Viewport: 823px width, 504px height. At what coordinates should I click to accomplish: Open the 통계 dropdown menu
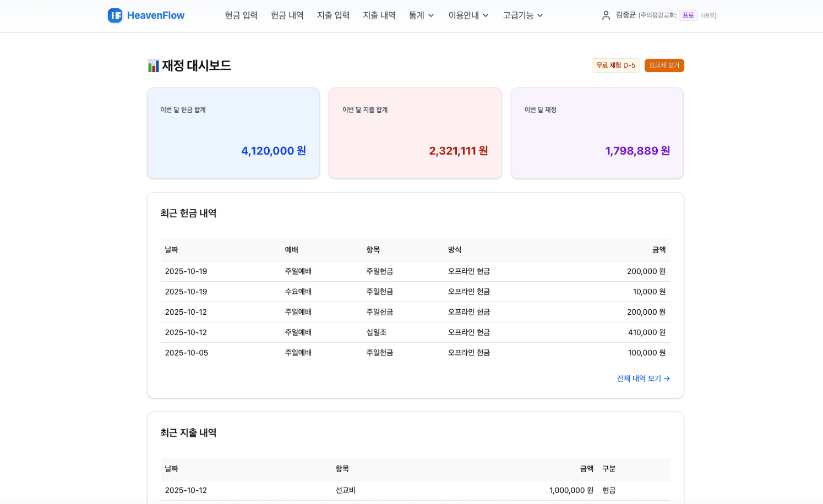[421, 15]
